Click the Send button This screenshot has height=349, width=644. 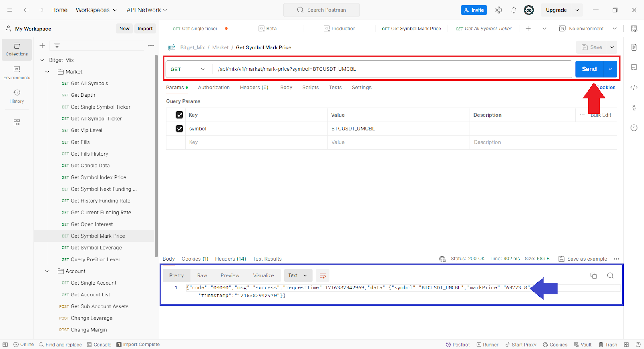pos(589,69)
